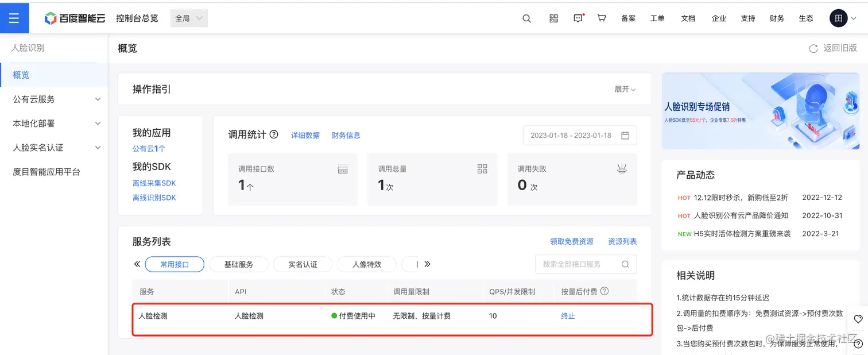Open the user avatar icon
The height and width of the screenshot is (355, 868).
[x=839, y=18]
